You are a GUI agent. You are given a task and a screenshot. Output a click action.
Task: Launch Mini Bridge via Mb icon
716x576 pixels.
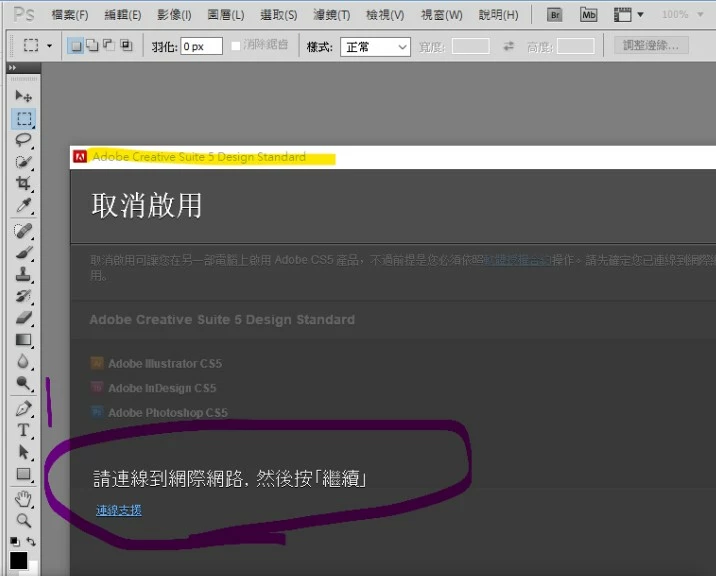pyautogui.click(x=589, y=15)
